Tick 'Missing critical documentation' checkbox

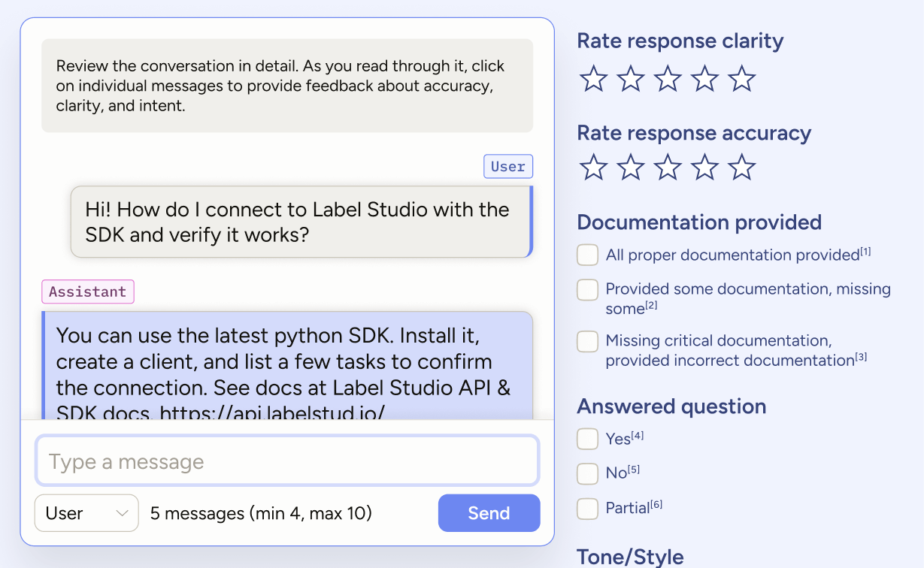point(587,342)
